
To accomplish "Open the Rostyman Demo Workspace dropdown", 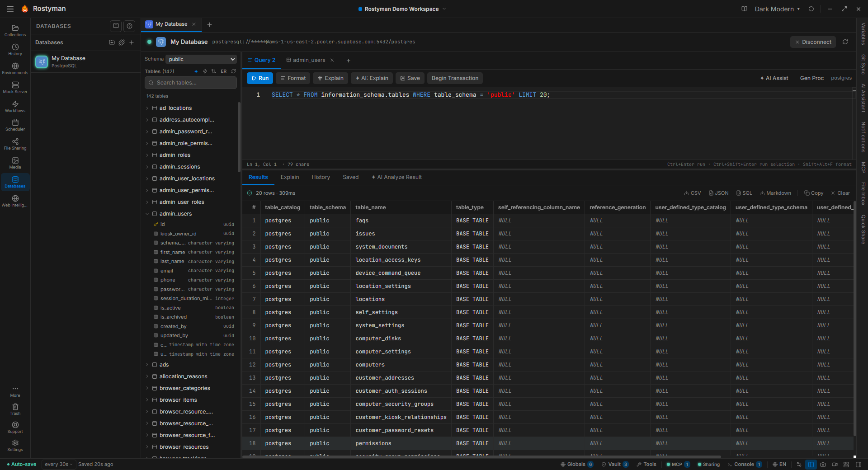I will (x=402, y=9).
